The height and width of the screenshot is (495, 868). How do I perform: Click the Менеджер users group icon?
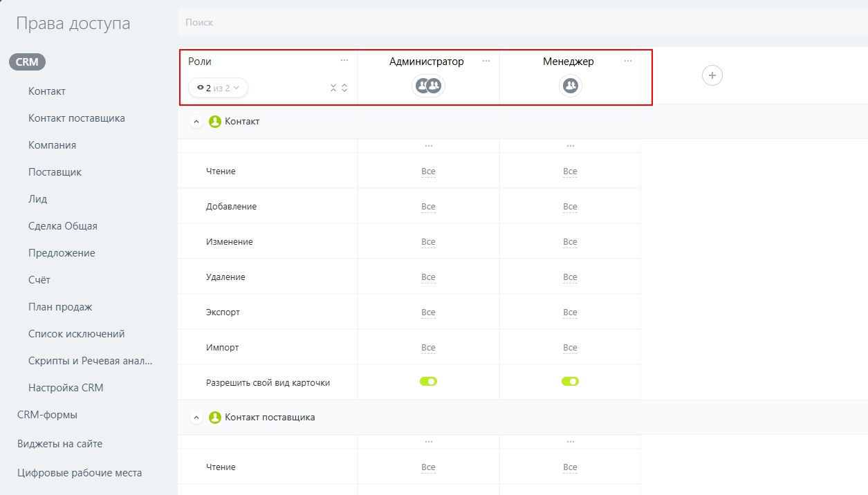[x=570, y=86]
